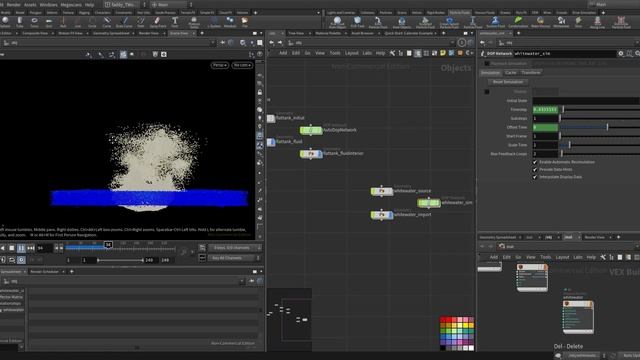Select the L-System shelf tool
The width and height of the screenshot is (640, 360).
tap(214, 21)
